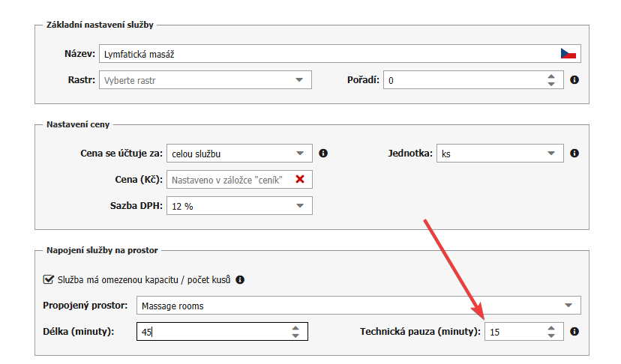The width and height of the screenshot is (621, 364).
Task: Click red X to clear Cena field
Action: (x=300, y=180)
